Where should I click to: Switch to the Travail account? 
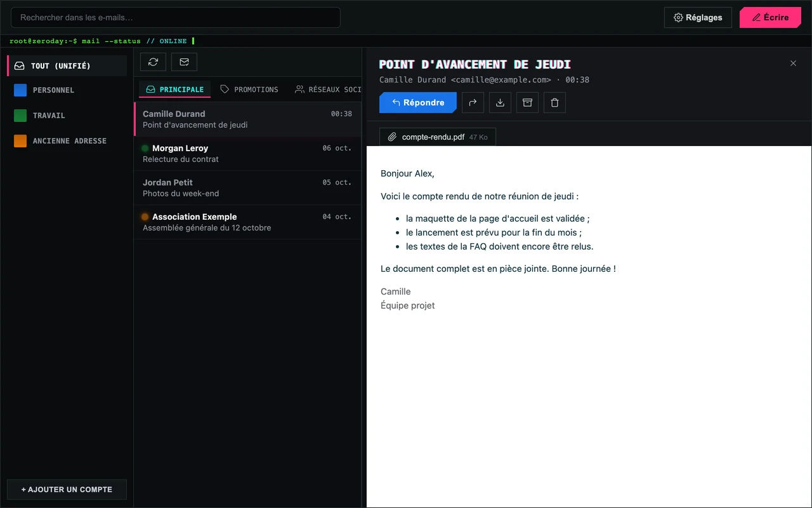(x=67, y=116)
